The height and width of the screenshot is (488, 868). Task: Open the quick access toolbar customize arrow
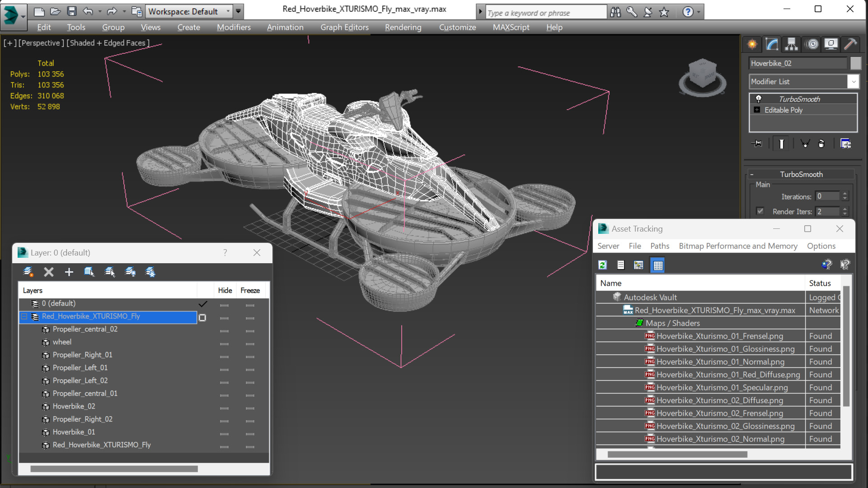click(238, 11)
